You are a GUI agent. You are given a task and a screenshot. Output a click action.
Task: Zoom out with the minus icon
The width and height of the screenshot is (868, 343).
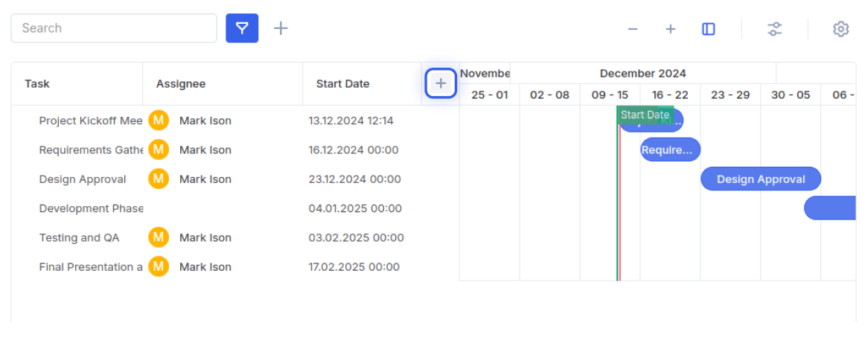(x=633, y=29)
